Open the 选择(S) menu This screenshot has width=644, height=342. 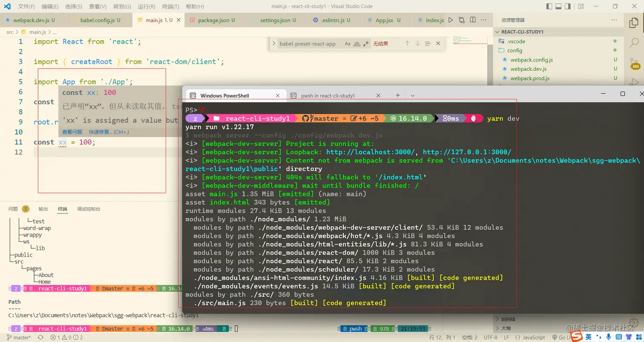[x=74, y=6]
